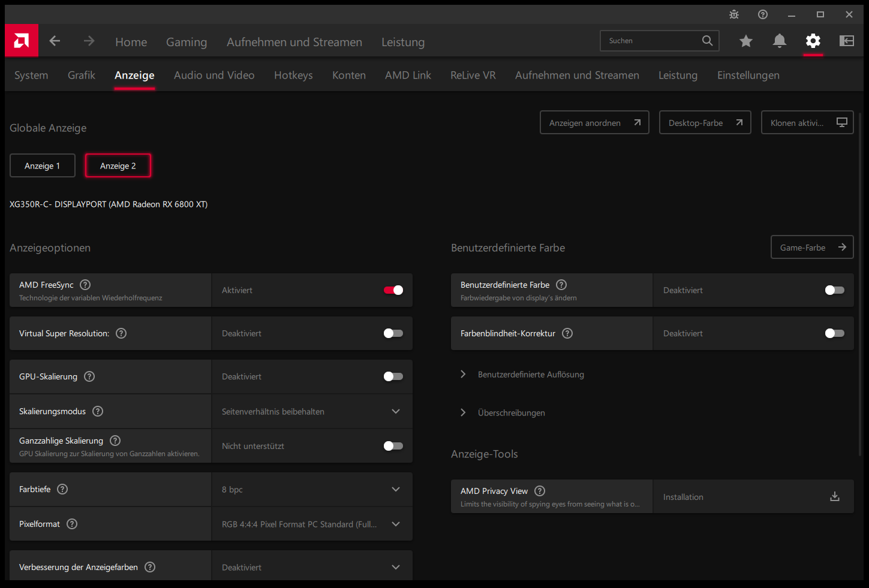The width and height of the screenshot is (869, 588).
Task: Switch to the AMD Link tab
Action: coord(408,75)
